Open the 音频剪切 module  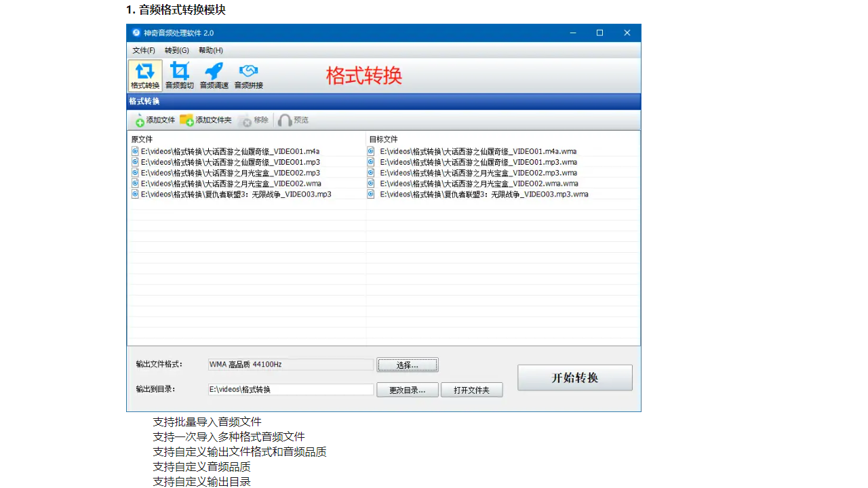[x=179, y=75]
